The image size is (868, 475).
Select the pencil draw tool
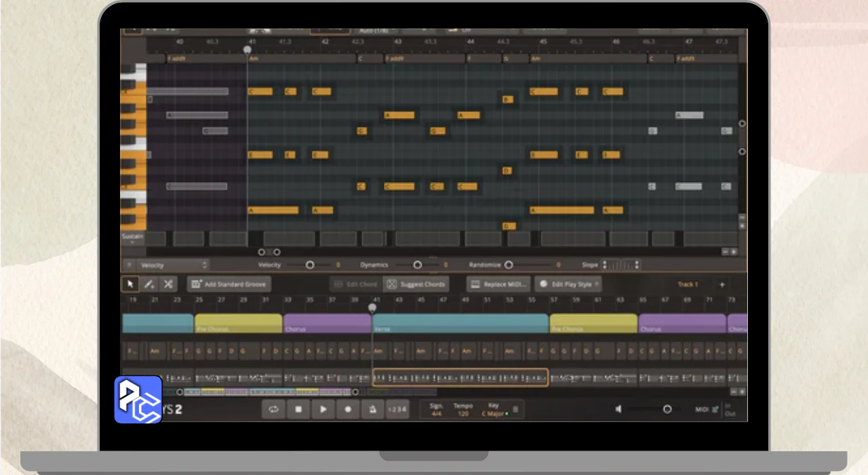pyautogui.click(x=149, y=284)
